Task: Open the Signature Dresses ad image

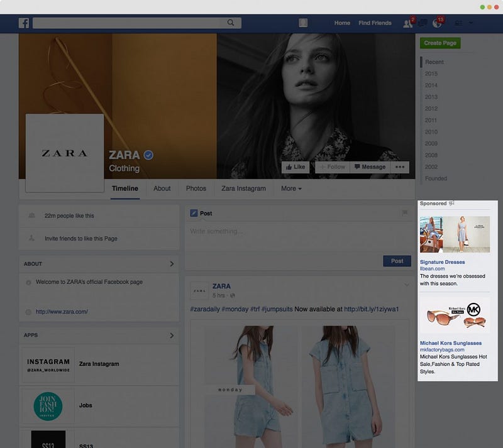Action: [455, 234]
